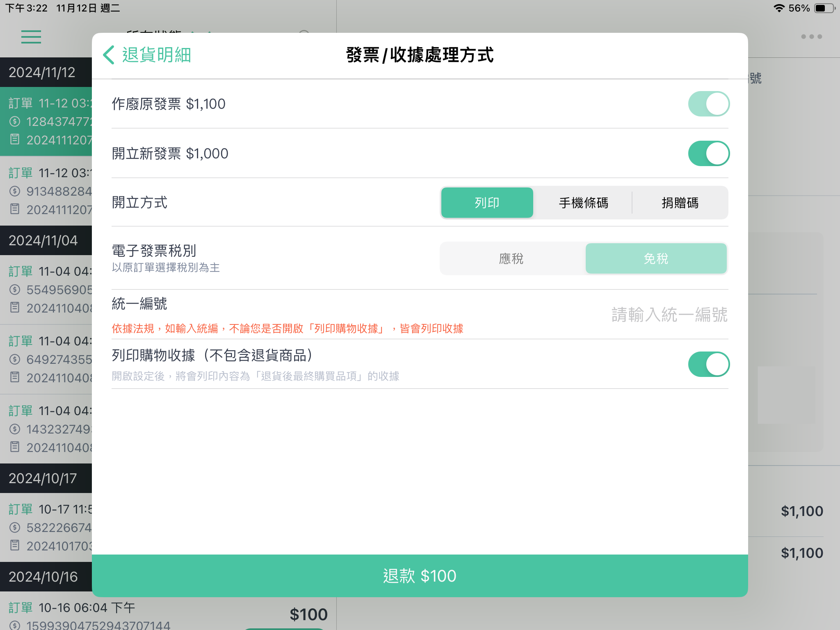The image size is (840, 630).
Task: Click payment icon in the selected order 1284374772
Action: 15,121
